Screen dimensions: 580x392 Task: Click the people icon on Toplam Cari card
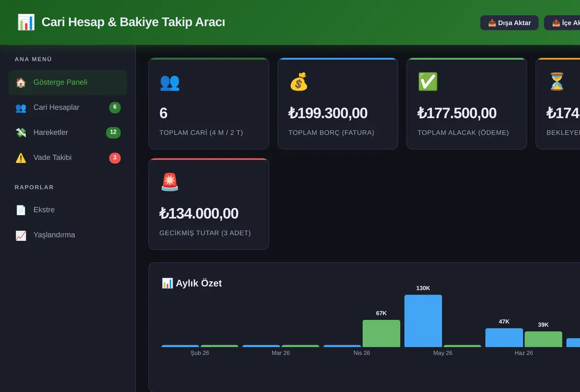(x=170, y=82)
